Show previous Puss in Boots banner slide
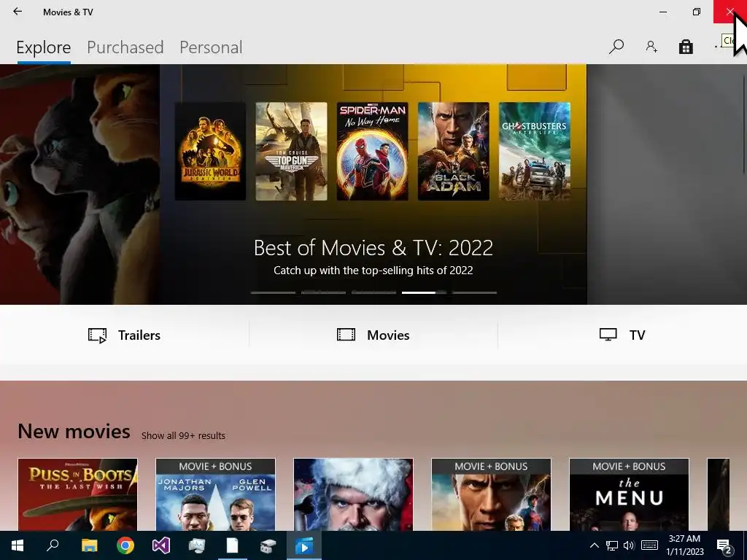The width and height of the screenshot is (747, 560). point(80,184)
